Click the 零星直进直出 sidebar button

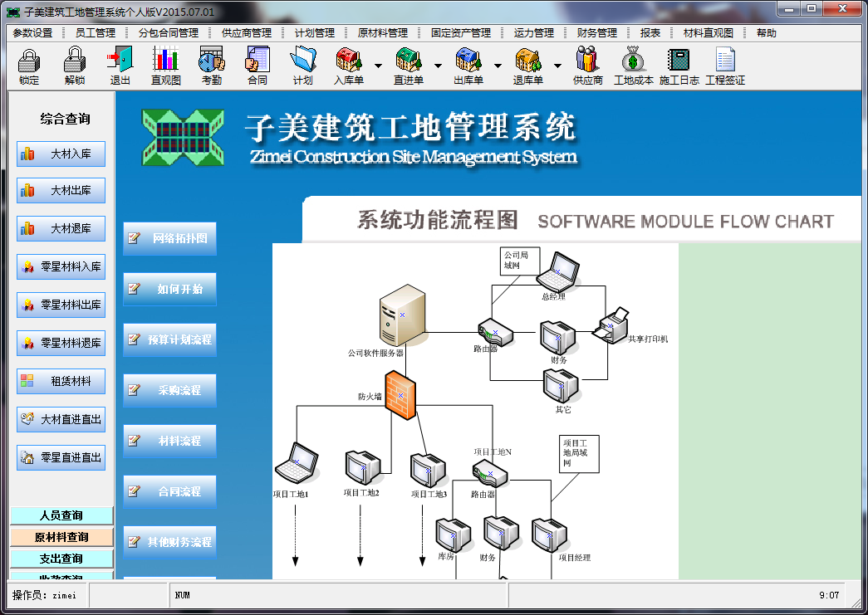61,457
